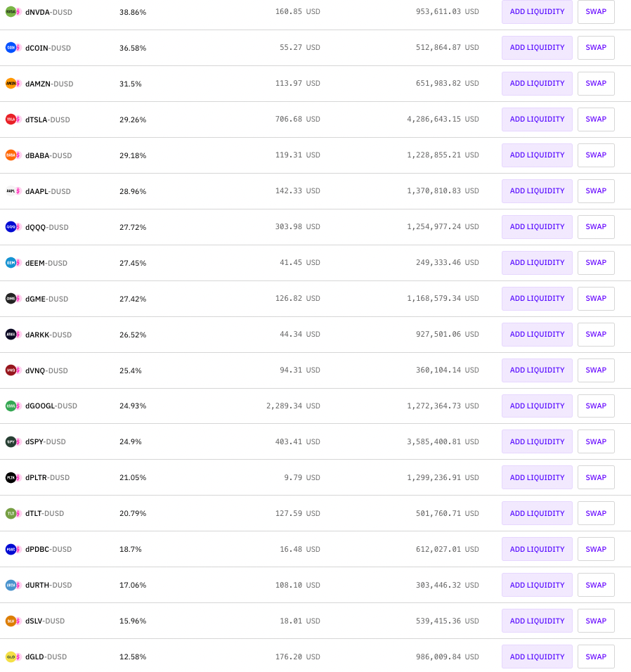Click the dPDBC token pair icon
Viewport: 631px width, 672px height.
click(13, 549)
